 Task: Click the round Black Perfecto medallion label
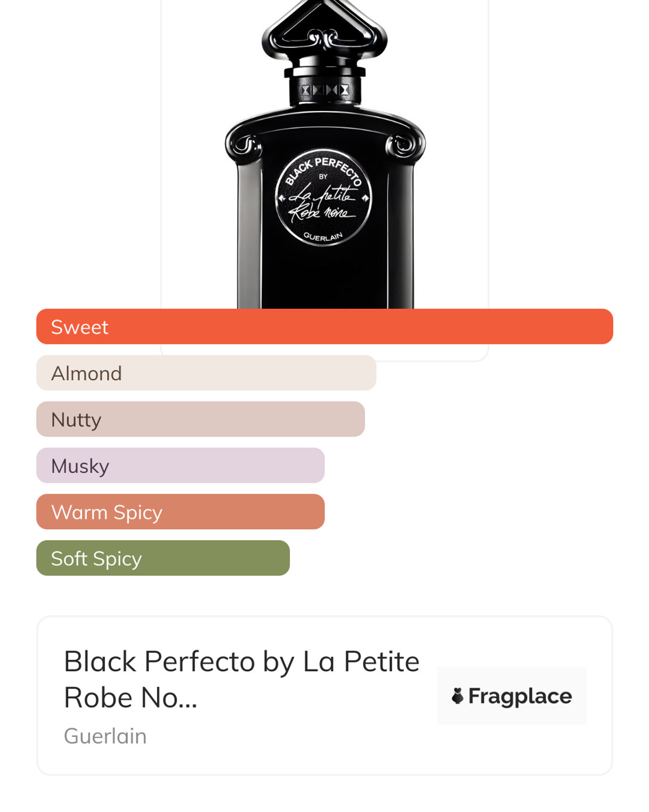click(323, 197)
